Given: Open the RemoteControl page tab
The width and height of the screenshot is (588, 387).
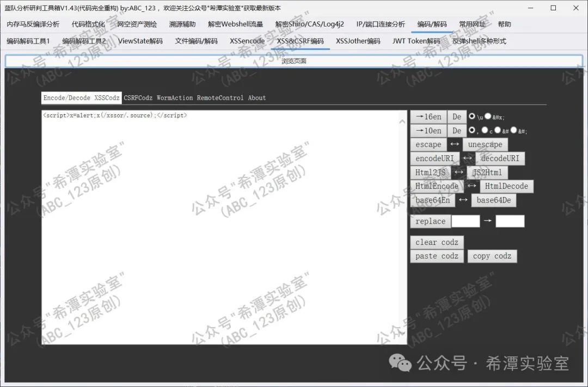Looking at the screenshot, I should 220,98.
